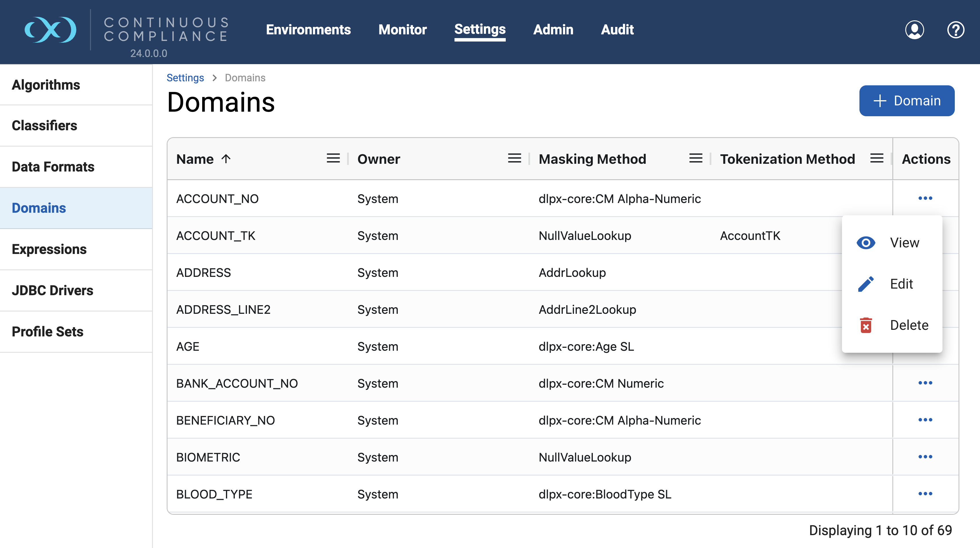Open the user profile icon in top bar
Image resolution: width=980 pixels, height=548 pixels.
coord(915,30)
